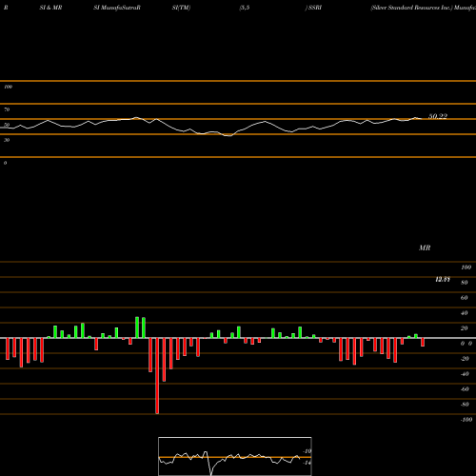Click the RSI axis label 30
Viewport: 476px width, 476px height.
pyautogui.click(x=7, y=140)
